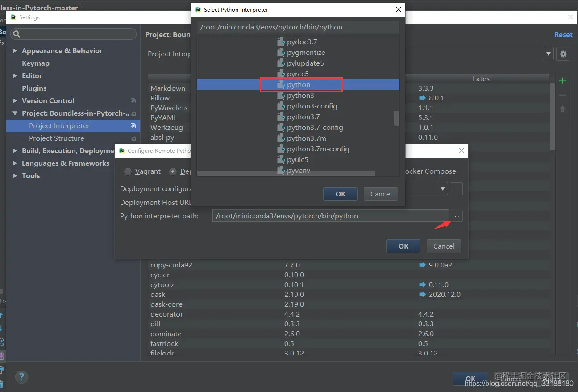
Task: Expand the Tools settings node
Action: tap(15, 176)
